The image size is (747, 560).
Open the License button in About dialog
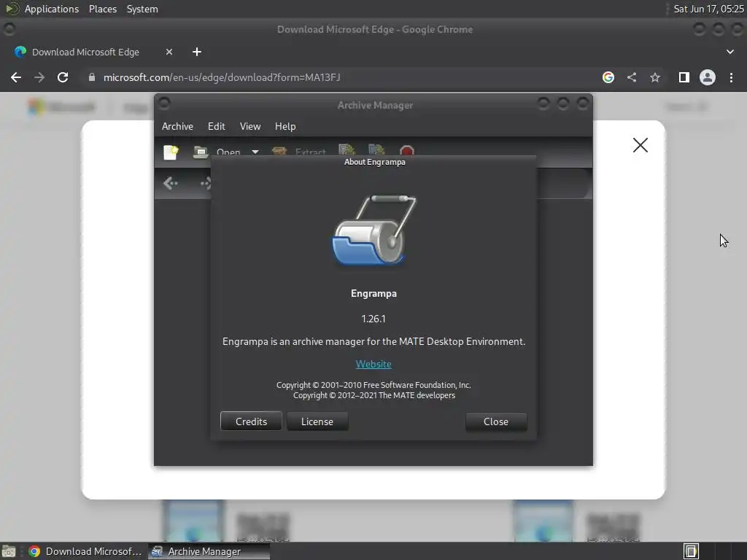click(x=317, y=421)
